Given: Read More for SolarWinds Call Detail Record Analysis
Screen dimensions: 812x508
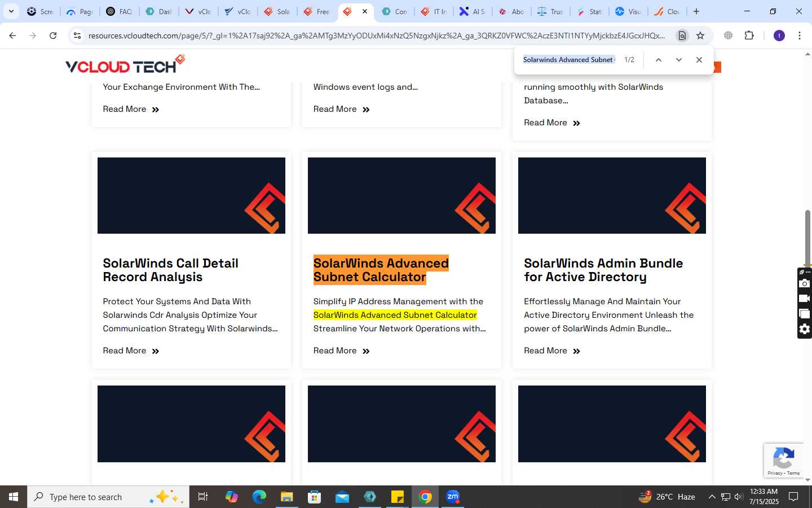Looking at the screenshot, I should pyautogui.click(x=131, y=351).
